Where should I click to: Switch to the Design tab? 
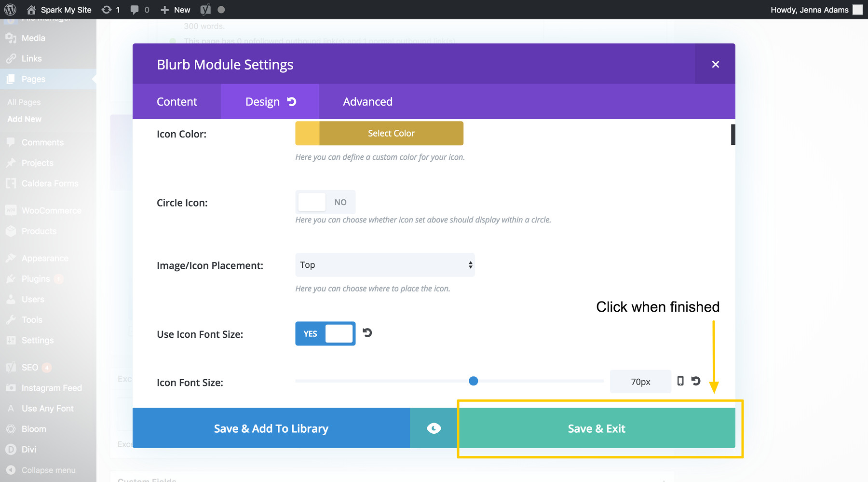(262, 101)
